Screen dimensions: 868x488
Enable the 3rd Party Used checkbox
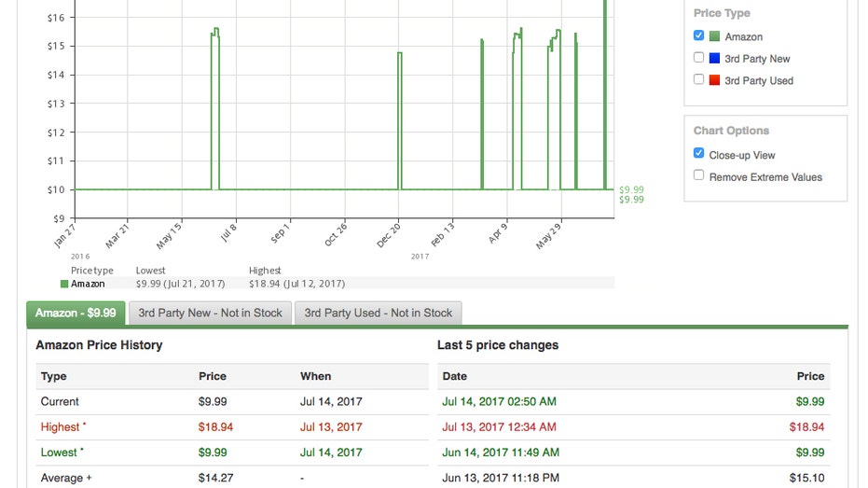(698, 79)
